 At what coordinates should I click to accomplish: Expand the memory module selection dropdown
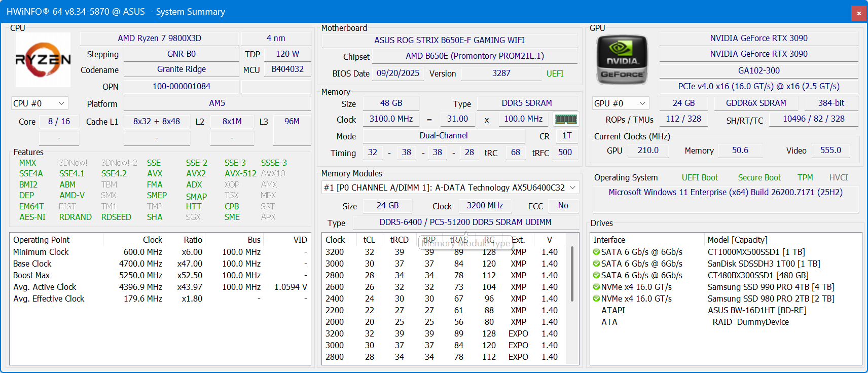[450, 188]
